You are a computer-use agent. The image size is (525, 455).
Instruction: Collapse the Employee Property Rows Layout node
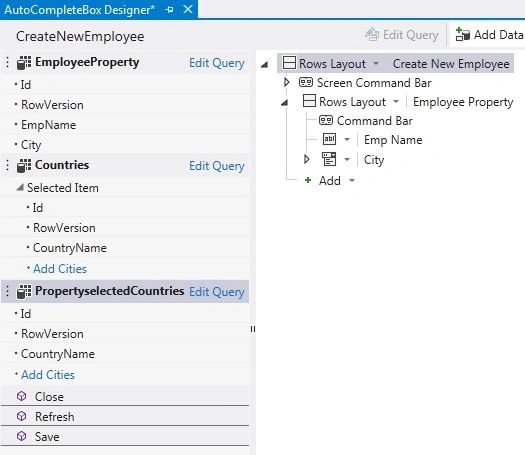pyautogui.click(x=284, y=102)
